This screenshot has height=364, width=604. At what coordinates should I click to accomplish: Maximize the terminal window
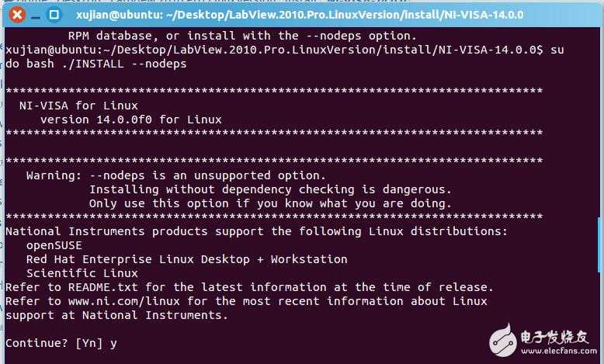[x=52, y=15]
